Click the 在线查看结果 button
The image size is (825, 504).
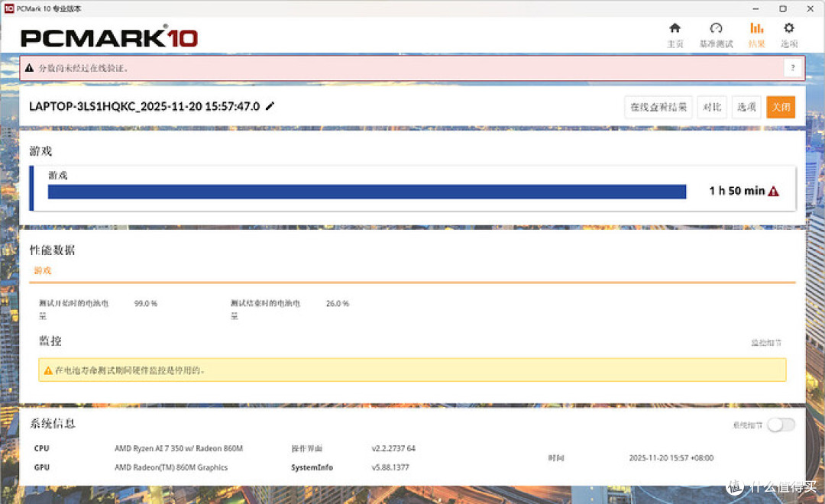(x=658, y=108)
